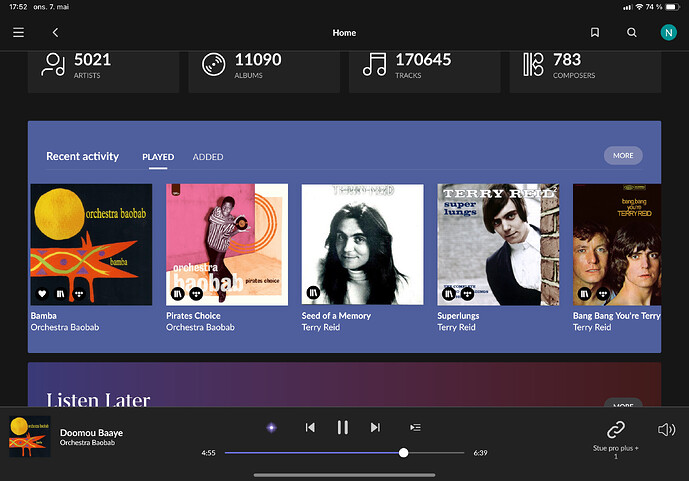
Task: Open the Seed of a Memory cover
Action: tap(363, 244)
